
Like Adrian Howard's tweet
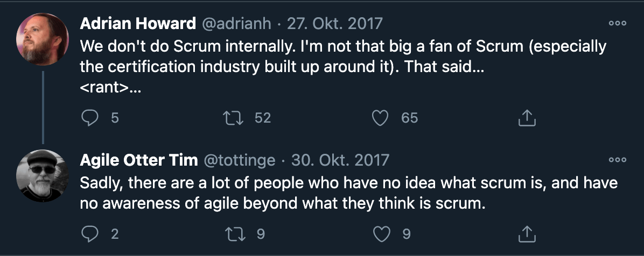(381, 118)
